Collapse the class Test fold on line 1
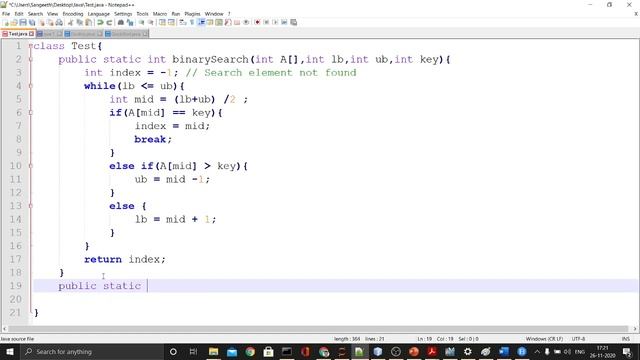The height and width of the screenshot is (360, 640). [x=31, y=46]
